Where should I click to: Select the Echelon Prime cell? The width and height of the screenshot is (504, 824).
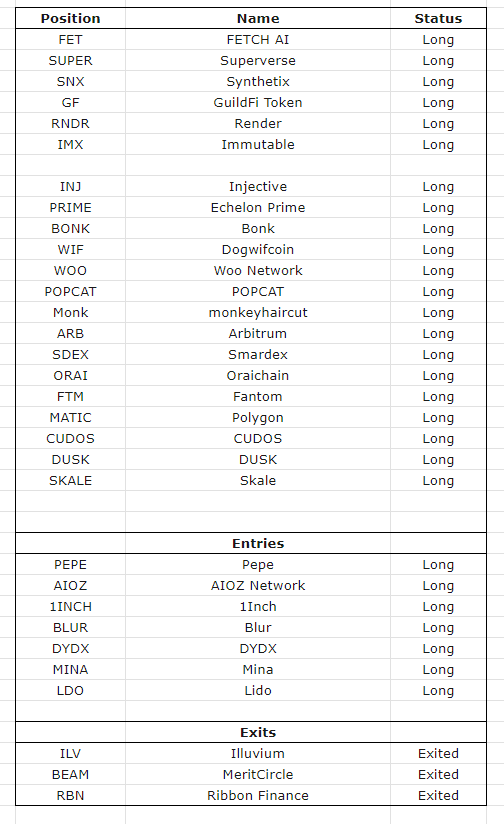258,208
